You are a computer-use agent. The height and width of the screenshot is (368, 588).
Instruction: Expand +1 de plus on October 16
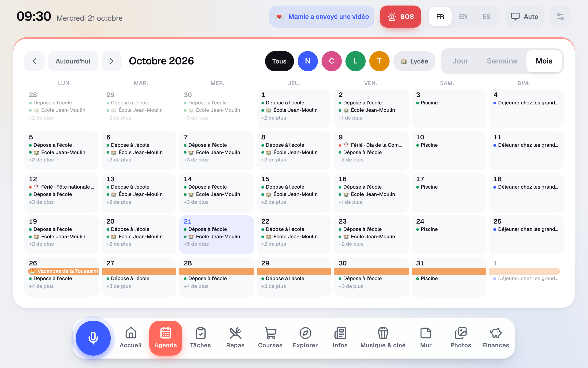tap(350, 202)
